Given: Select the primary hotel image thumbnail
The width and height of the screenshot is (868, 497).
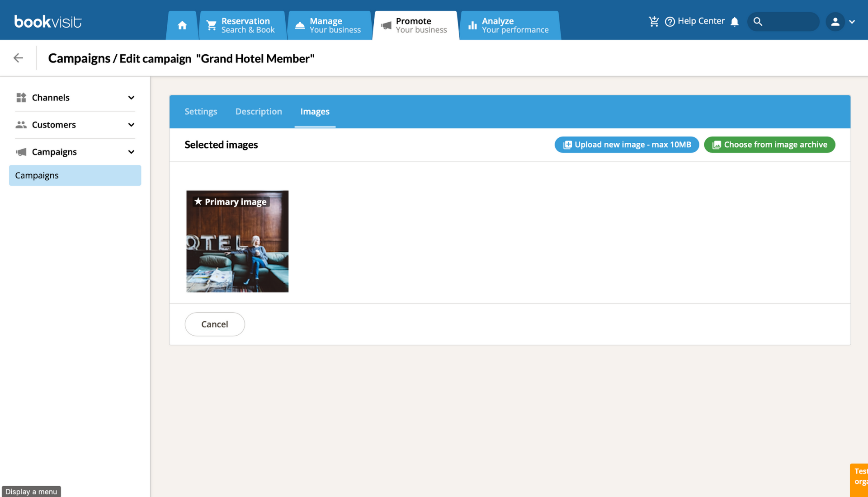Looking at the screenshot, I should pos(237,241).
